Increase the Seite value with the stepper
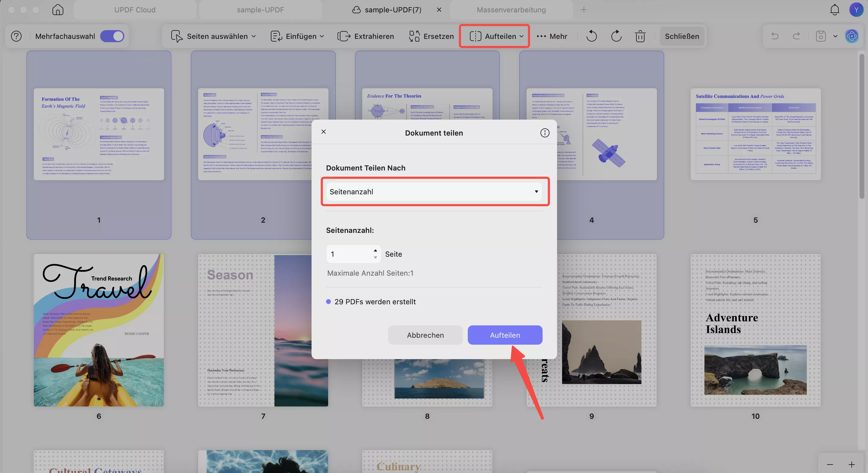This screenshot has height=473, width=868. coord(375,250)
